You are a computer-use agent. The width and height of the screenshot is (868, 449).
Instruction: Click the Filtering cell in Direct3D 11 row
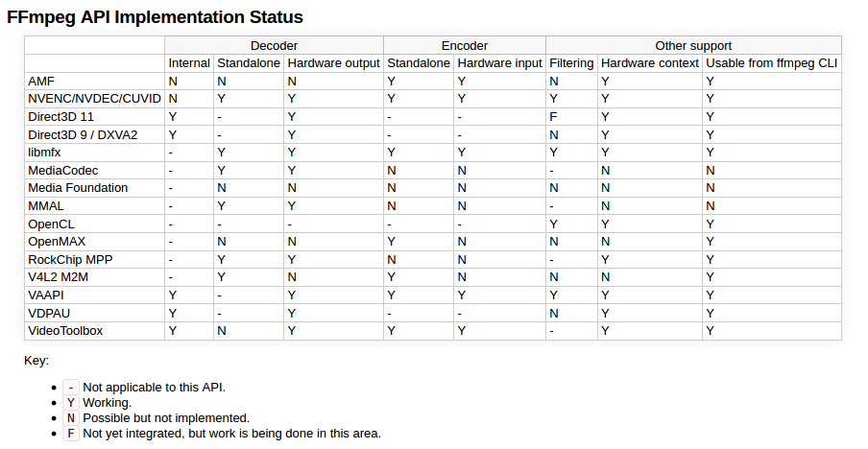(x=554, y=116)
